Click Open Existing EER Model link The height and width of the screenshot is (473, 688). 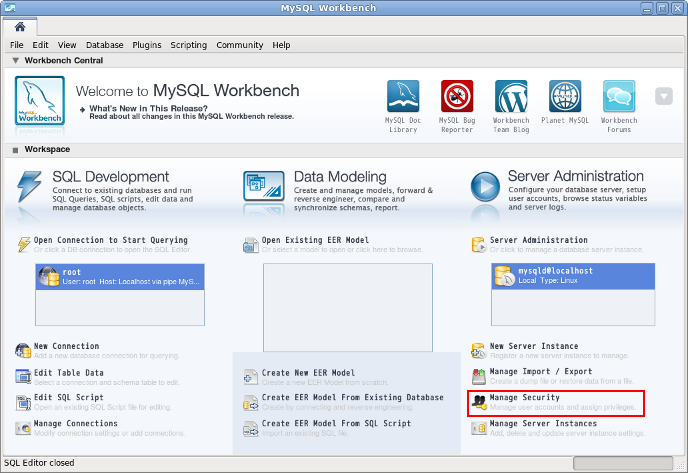point(315,240)
